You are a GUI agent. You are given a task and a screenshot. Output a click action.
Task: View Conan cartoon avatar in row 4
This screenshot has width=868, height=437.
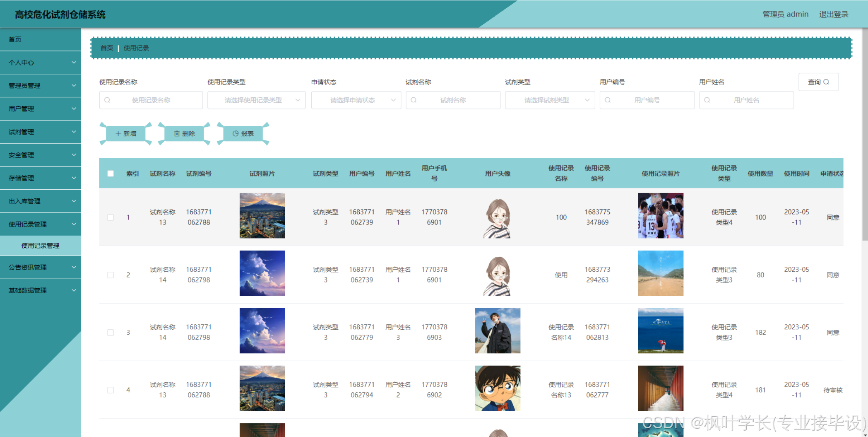coord(498,388)
